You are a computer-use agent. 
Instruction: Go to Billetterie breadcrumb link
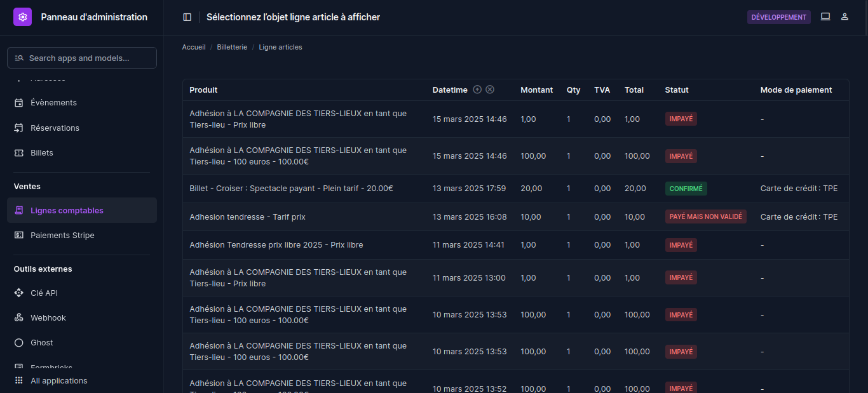(x=232, y=47)
